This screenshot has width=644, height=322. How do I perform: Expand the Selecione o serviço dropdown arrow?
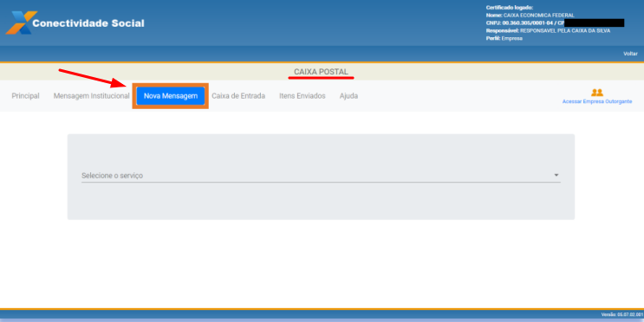[556, 175]
